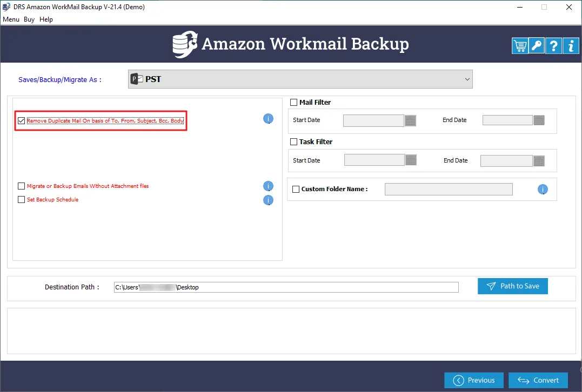Viewport: 582px width, 392px height.
Task: Open Mail Filter Start Date calendar
Action: pyautogui.click(x=410, y=120)
